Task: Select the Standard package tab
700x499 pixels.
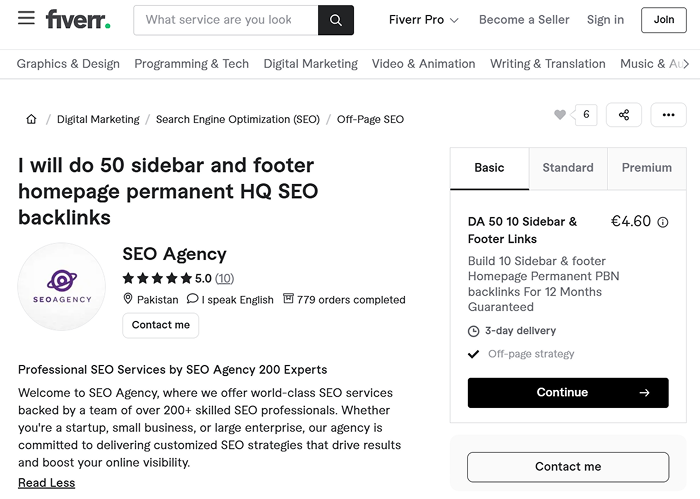Action: pyautogui.click(x=568, y=168)
